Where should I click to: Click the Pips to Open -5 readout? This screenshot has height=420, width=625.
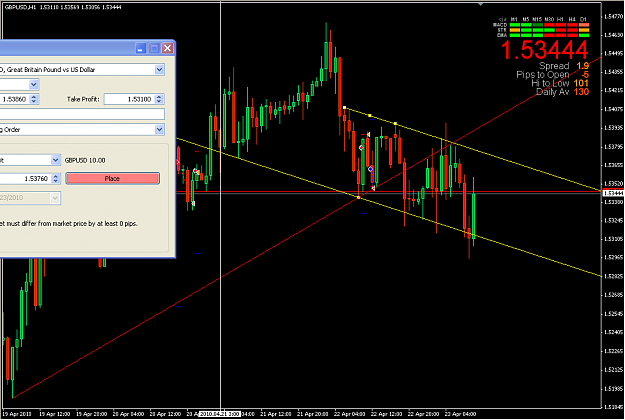click(x=552, y=75)
